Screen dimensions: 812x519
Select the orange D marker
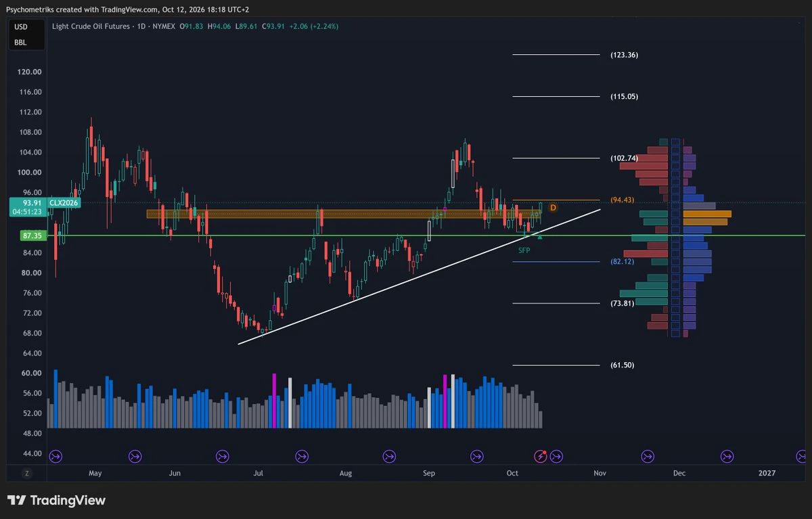click(553, 207)
